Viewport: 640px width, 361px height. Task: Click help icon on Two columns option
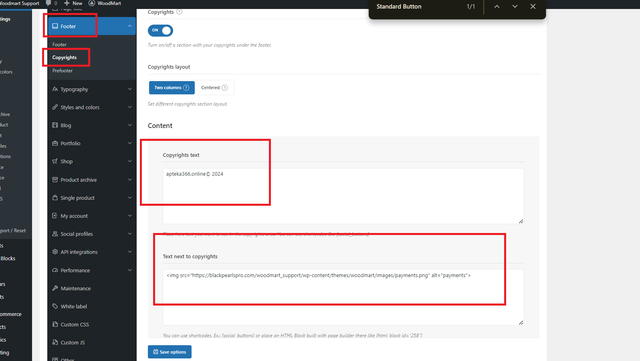tap(186, 87)
